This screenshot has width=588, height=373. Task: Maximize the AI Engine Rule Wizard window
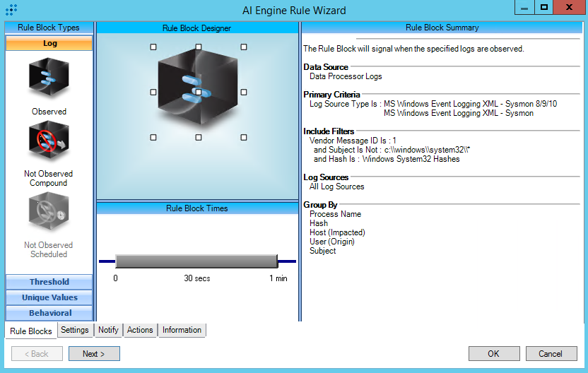point(544,8)
